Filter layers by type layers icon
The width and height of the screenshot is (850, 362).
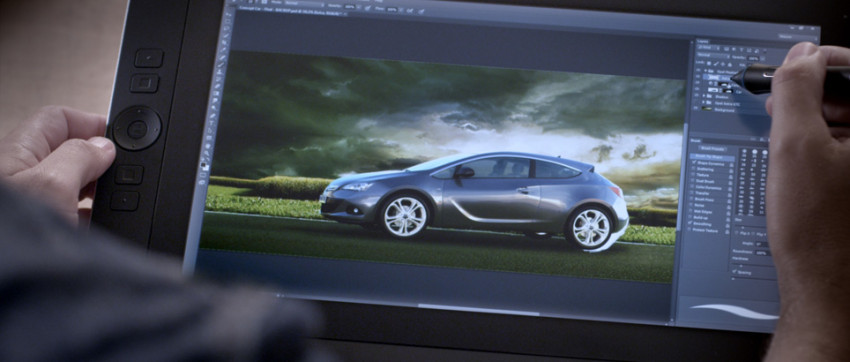(x=742, y=50)
